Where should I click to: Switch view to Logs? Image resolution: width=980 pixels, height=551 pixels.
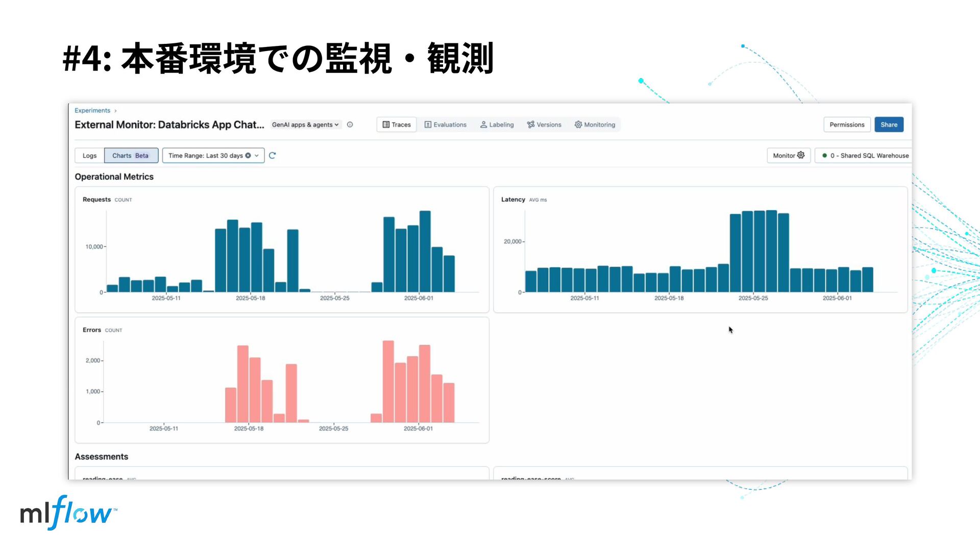[89, 156]
